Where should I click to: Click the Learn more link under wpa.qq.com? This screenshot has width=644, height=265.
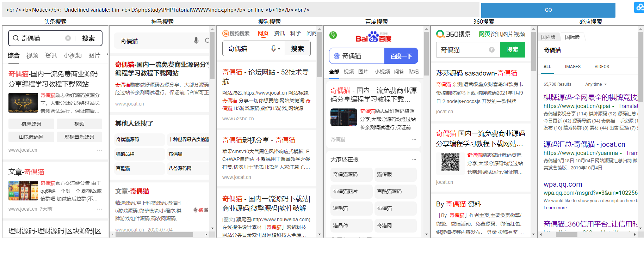(x=555, y=208)
